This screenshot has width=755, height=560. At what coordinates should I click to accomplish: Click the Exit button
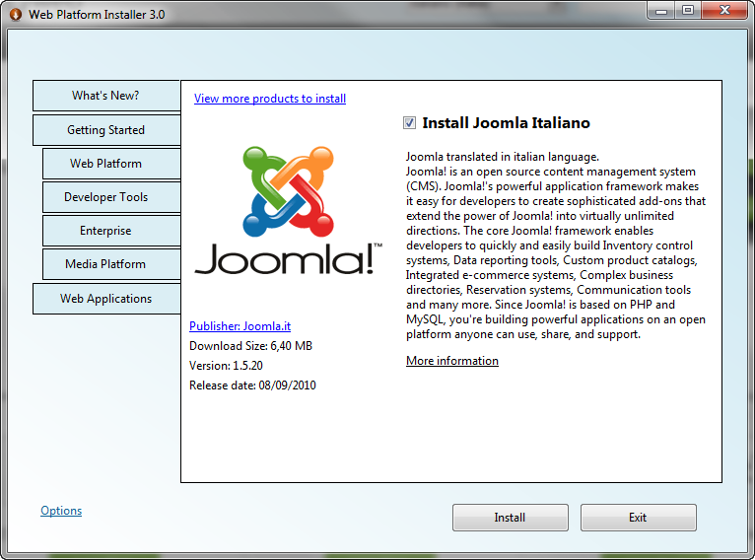[x=639, y=518]
